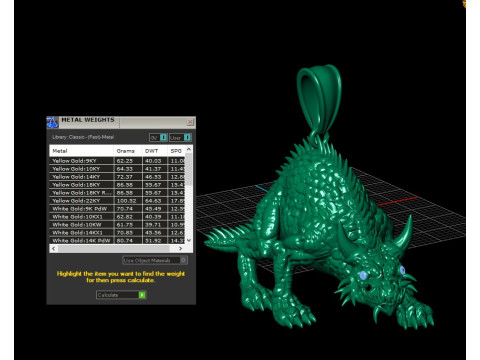480x360 pixels.
Task: Select the Yellow Gold:14KY row
Action: pyautogui.click(x=117, y=177)
